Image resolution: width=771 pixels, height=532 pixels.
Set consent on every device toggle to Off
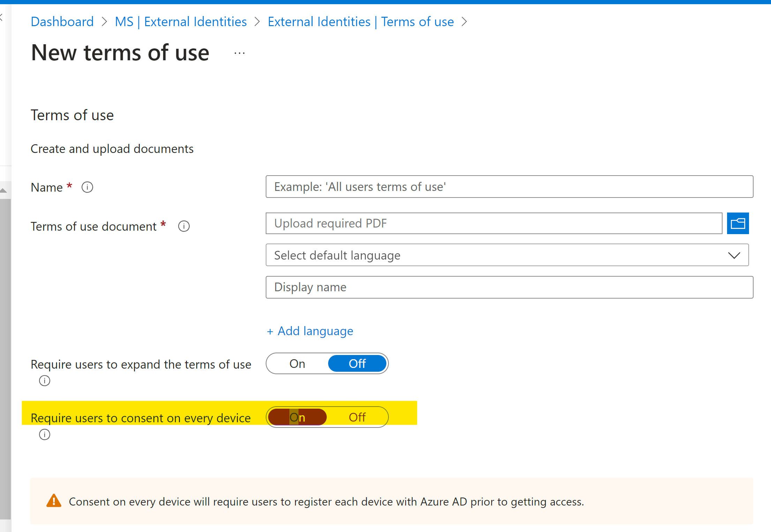(x=357, y=417)
